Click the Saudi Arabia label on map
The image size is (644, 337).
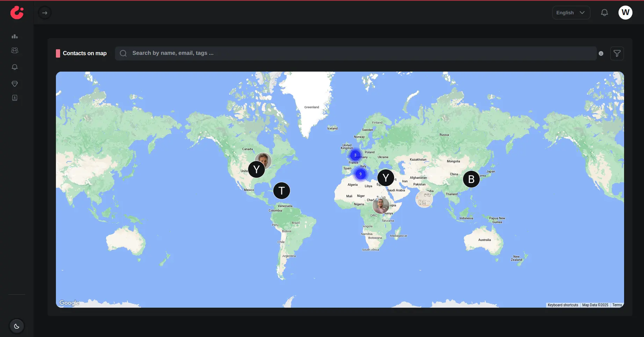click(396, 190)
